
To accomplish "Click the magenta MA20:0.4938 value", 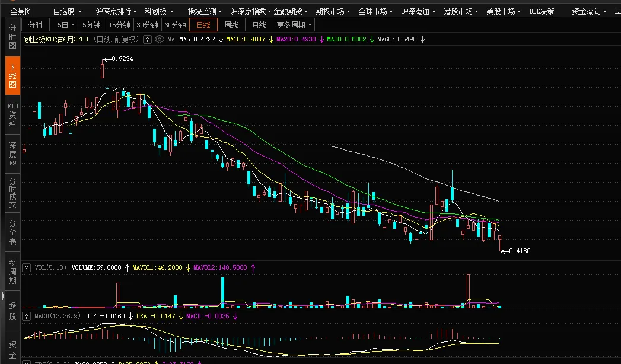I will point(296,39).
